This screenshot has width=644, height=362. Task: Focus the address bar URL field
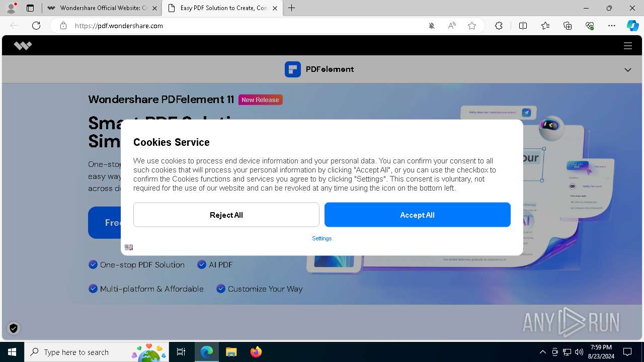tap(247, 26)
